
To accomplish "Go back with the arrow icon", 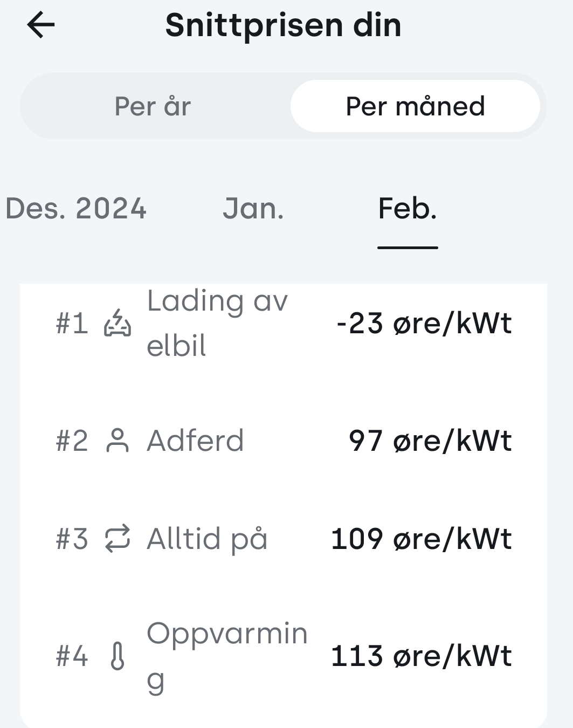I will click(41, 25).
